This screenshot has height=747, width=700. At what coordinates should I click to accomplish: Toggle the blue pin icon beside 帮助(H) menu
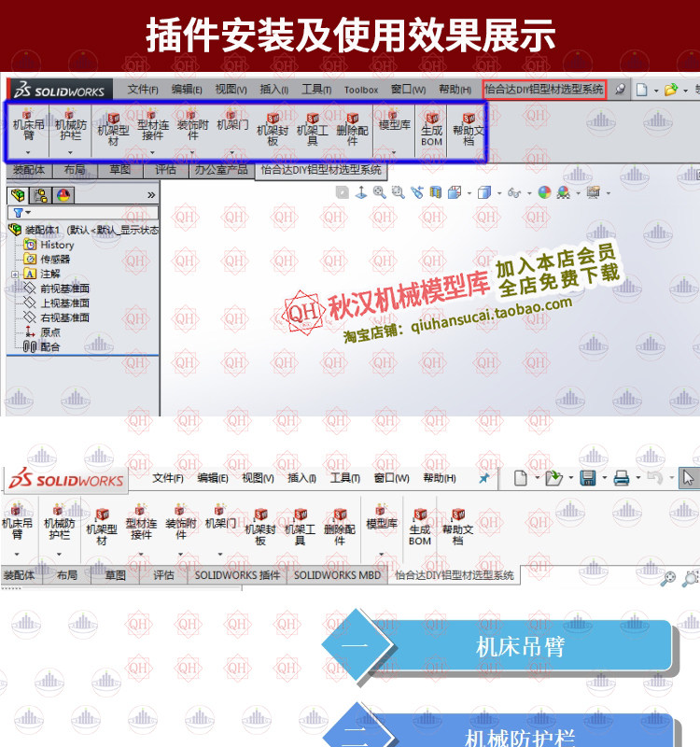[x=483, y=478]
